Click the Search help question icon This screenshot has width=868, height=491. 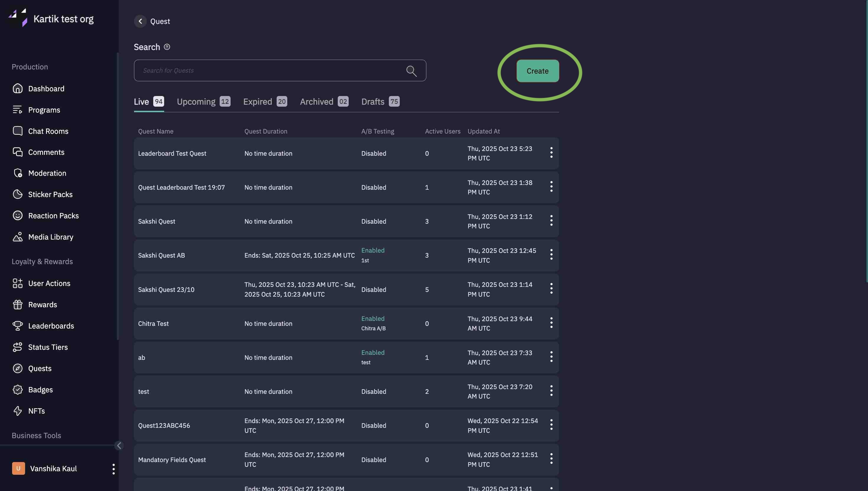[167, 47]
